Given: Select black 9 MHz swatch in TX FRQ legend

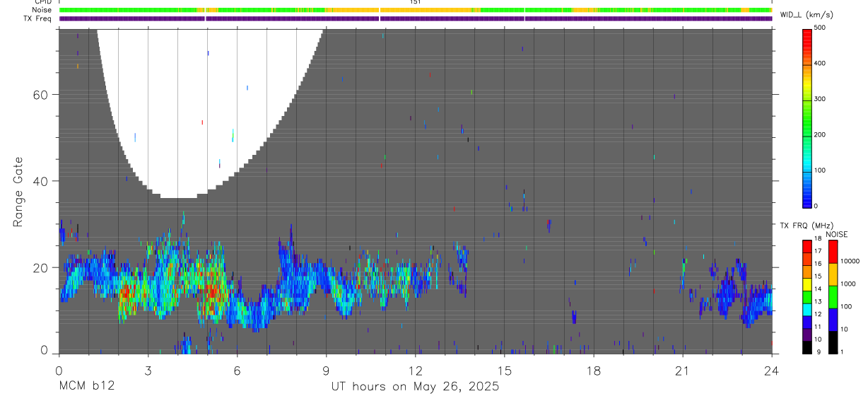Looking at the screenshot, I should 807,347.
